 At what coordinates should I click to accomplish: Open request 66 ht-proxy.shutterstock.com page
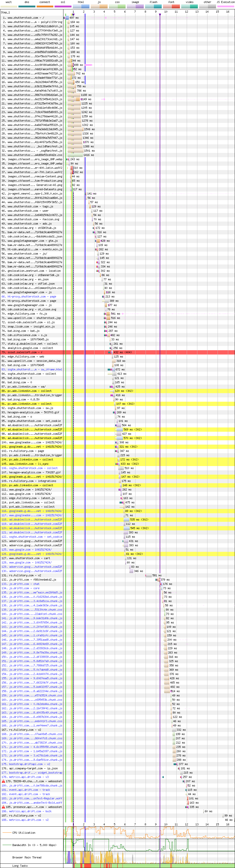click(32, 296)
